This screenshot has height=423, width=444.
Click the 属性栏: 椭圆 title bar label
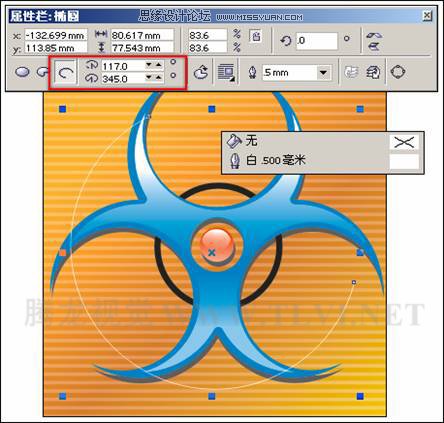click(44, 16)
